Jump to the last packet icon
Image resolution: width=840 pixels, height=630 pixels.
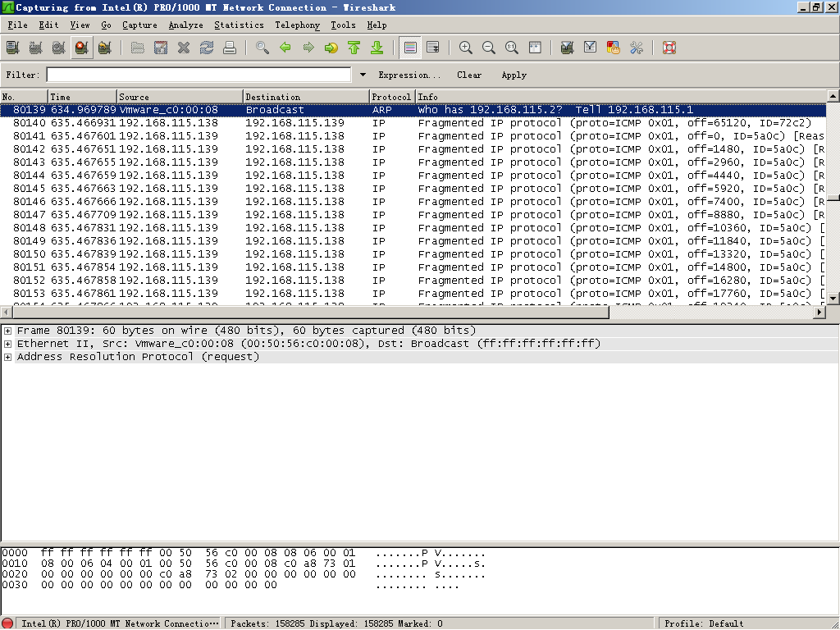(x=377, y=48)
